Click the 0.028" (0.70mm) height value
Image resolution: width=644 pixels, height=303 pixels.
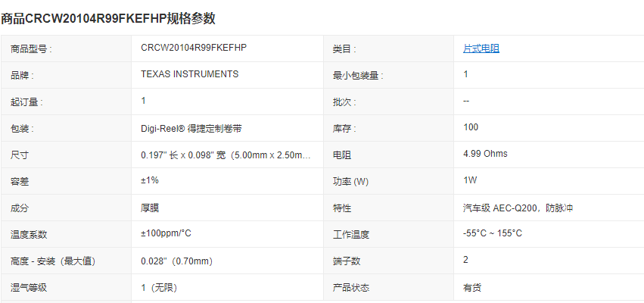[x=176, y=261]
